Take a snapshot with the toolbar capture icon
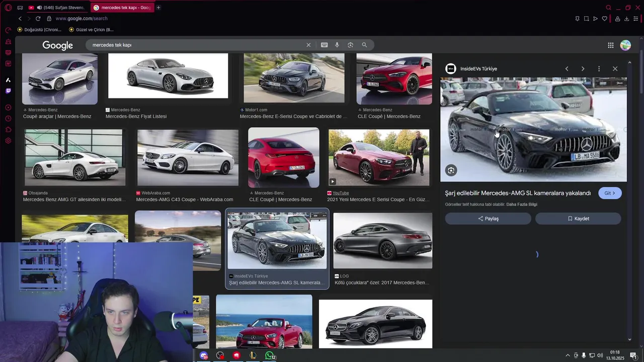Viewport: 644px width, 362px height. coord(586,19)
